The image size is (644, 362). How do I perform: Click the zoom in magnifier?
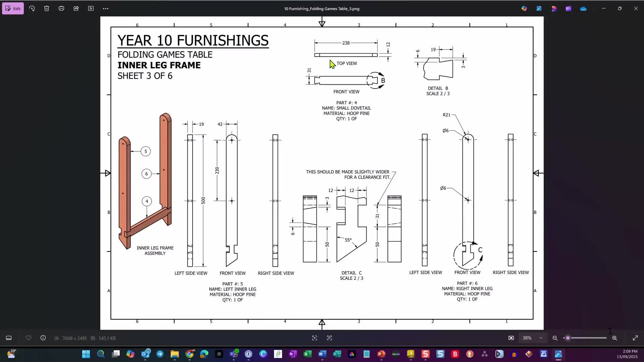point(614,338)
